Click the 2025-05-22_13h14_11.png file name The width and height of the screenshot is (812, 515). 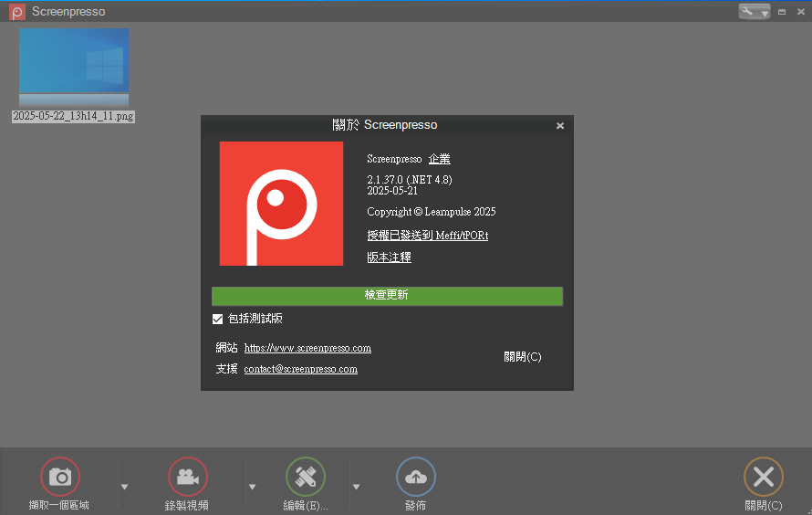point(73,116)
